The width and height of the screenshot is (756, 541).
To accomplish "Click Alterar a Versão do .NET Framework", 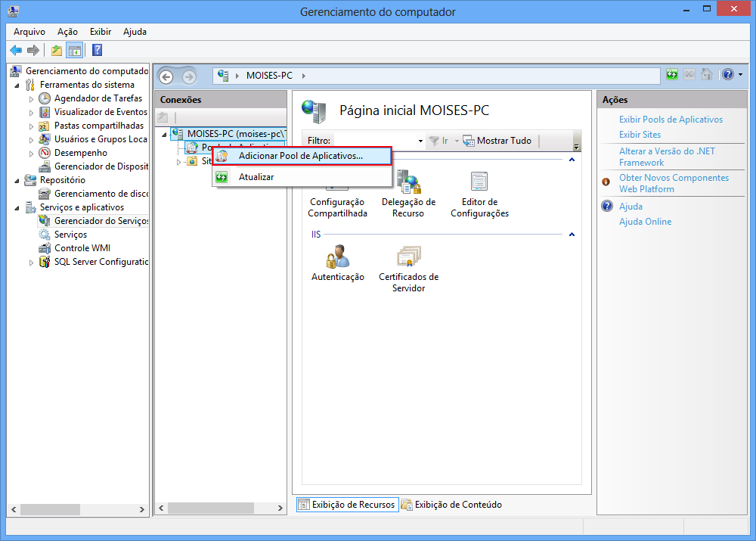I will coord(667,157).
